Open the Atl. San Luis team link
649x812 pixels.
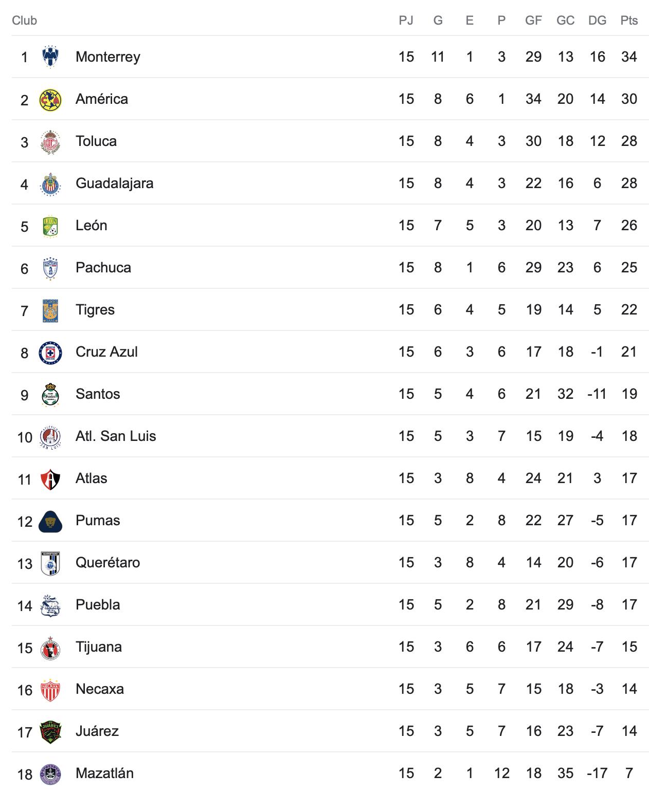point(116,436)
